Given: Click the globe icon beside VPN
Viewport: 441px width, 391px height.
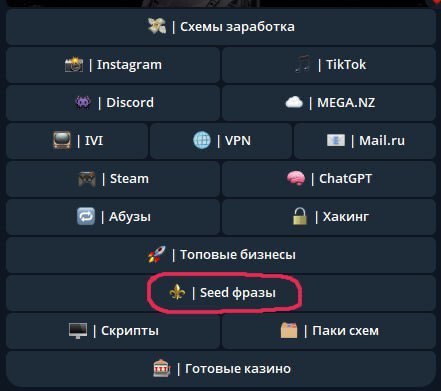Looking at the screenshot, I should 202,140.
